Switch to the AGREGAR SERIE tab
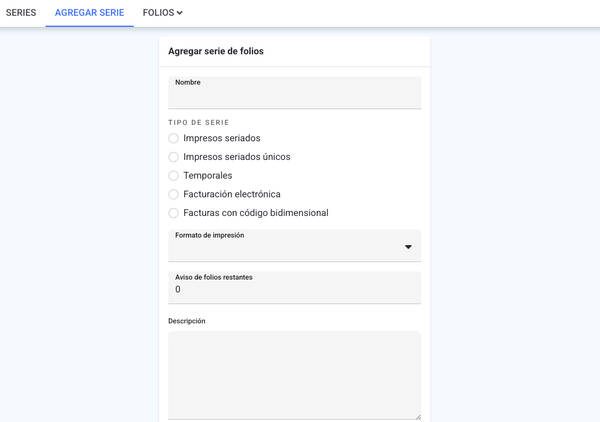 pyautogui.click(x=90, y=13)
